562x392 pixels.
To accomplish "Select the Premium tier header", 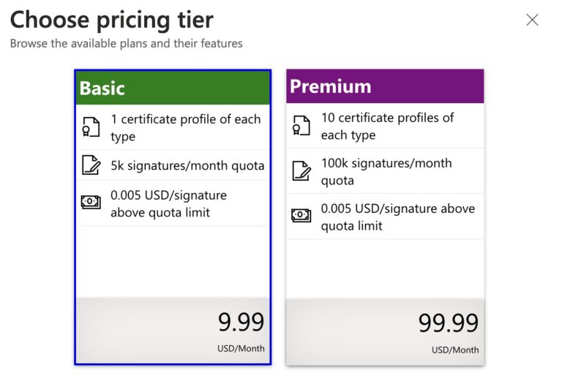I will click(x=385, y=86).
